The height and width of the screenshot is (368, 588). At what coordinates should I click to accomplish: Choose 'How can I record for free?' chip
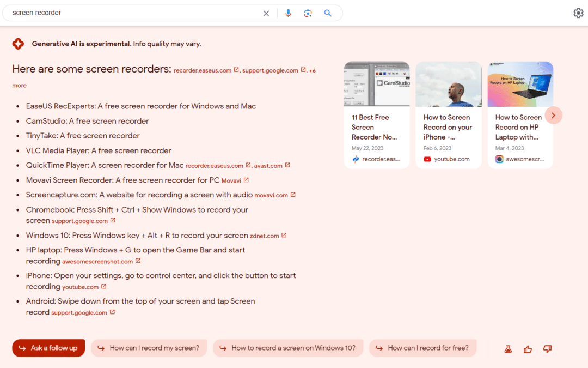click(422, 348)
